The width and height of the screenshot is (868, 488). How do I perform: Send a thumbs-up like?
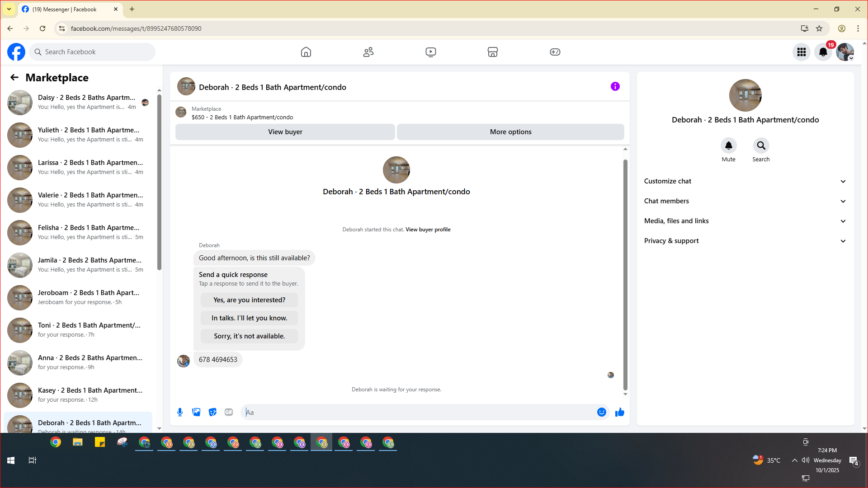(x=620, y=412)
